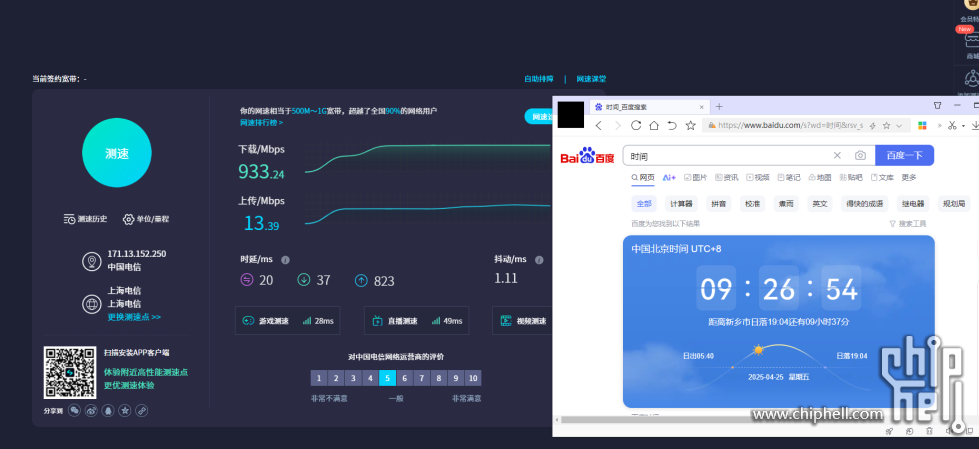
Task: Switch to 视频 results tab
Action: pyautogui.click(x=758, y=177)
